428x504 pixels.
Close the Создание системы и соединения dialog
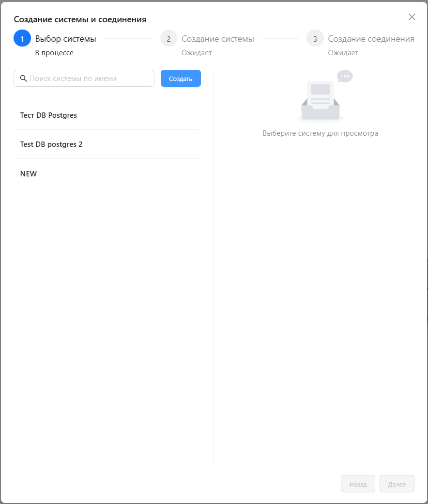tap(412, 17)
